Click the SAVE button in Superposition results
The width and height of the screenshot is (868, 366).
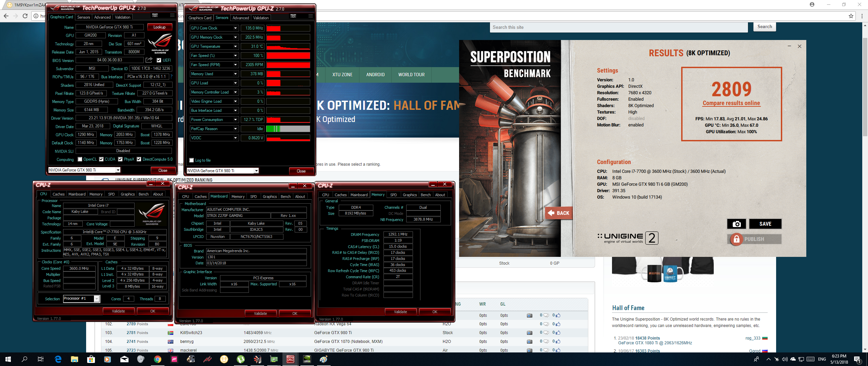pos(765,224)
